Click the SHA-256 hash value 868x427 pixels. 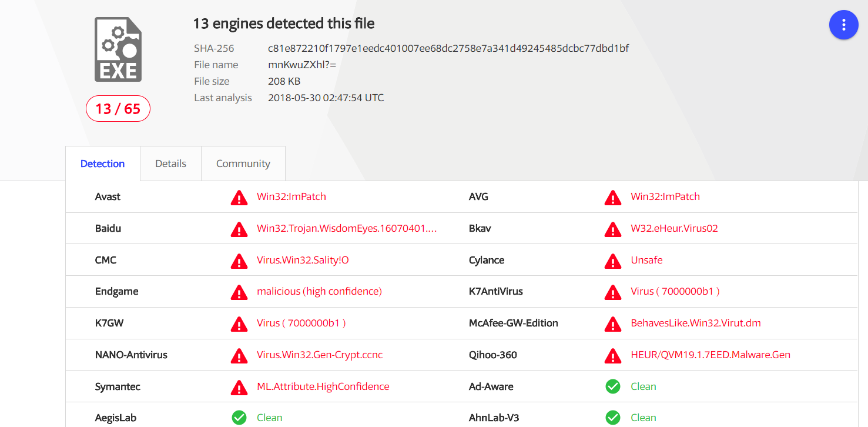[448, 48]
